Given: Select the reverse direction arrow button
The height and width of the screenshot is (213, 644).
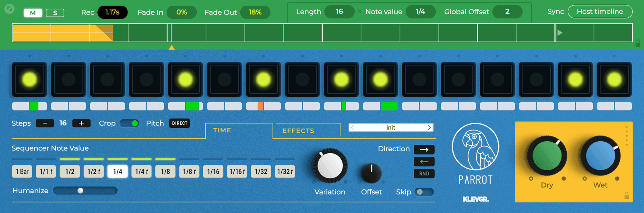Looking at the screenshot, I should [424, 162].
